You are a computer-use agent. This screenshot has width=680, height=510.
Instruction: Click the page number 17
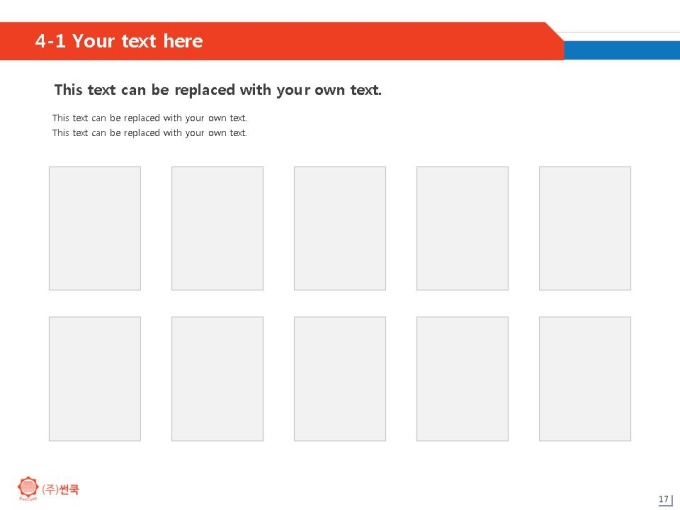[664, 499]
